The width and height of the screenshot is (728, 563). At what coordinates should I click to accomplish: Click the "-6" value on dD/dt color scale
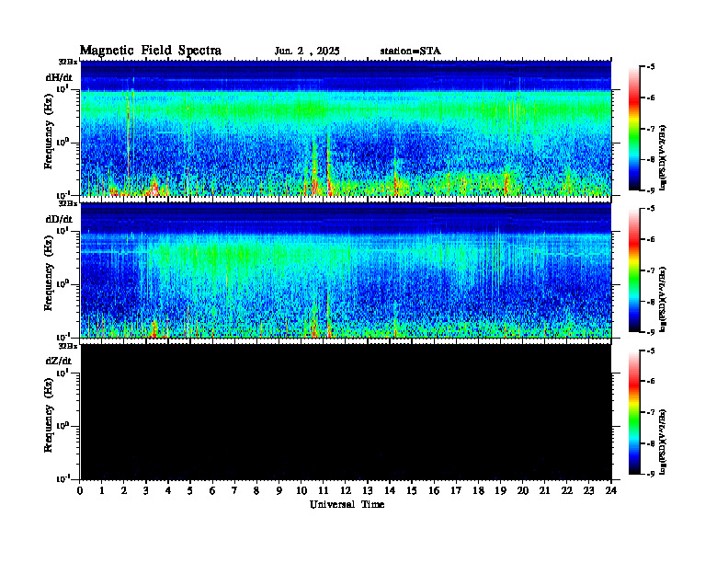[651, 240]
